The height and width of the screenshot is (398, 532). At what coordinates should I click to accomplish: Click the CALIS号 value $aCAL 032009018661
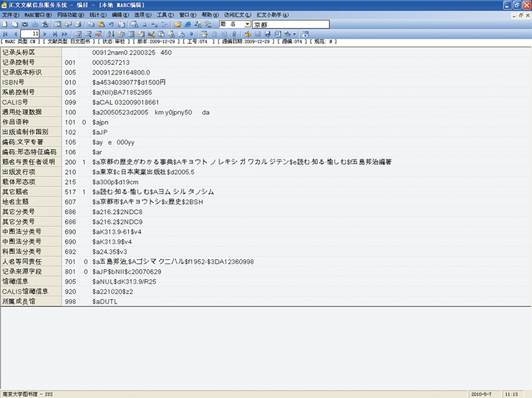click(x=126, y=102)
